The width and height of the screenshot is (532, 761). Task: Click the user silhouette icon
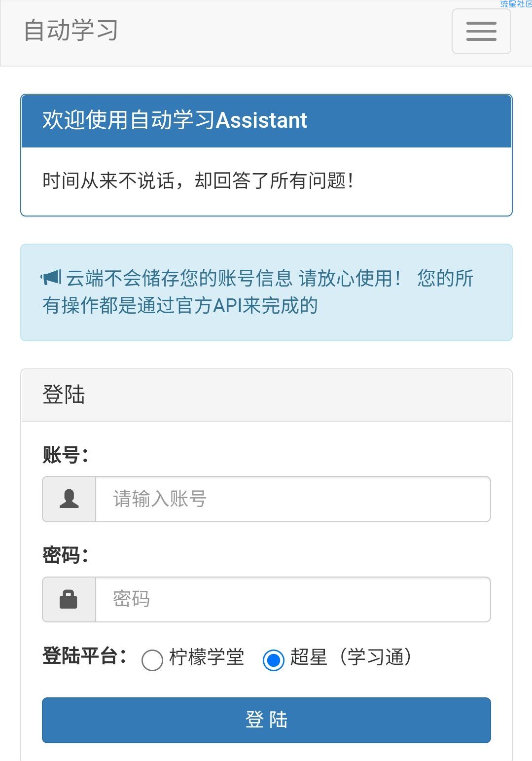tap(69, 499)
